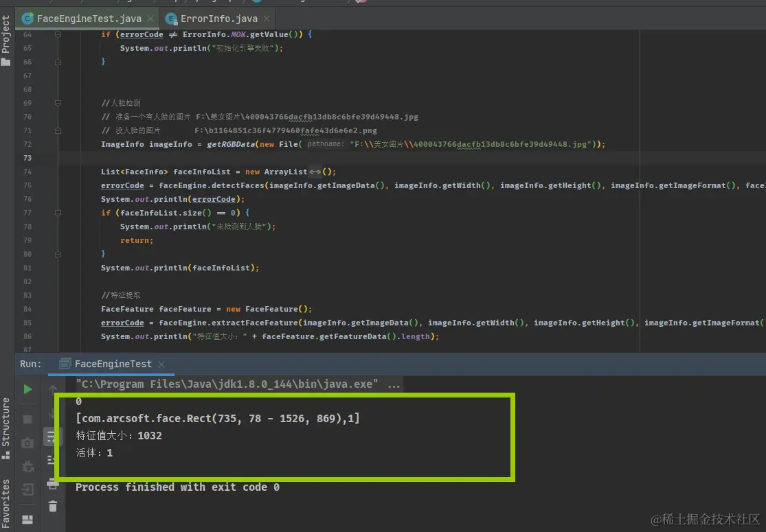
Task: Click the png path comment on line 71
Action: (239, 131)
